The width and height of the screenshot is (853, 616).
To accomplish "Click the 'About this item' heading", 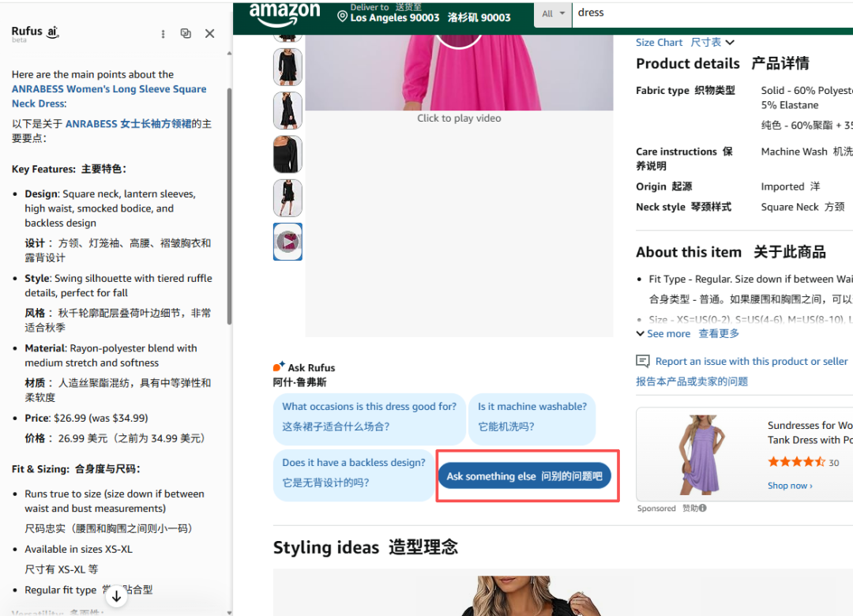I will [689, 252].
